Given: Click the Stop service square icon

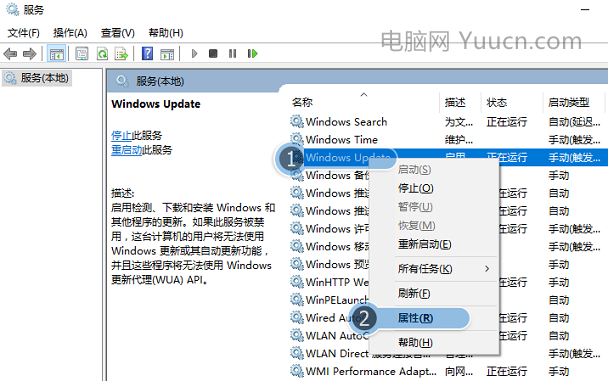Looking at the screenshot, I should click(213, 53).
